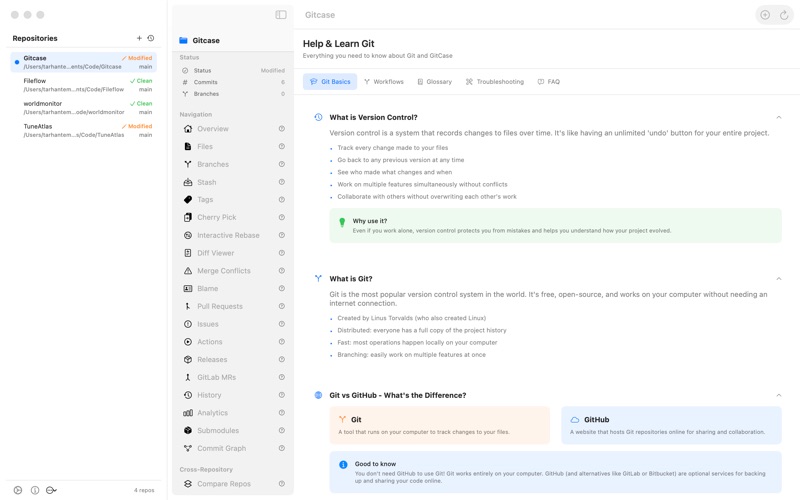Image resolution: width=800 pixels, height=500 pixels.
Task: Click the Files document icon
Action: pyautogui.click(x=188, y=146)
